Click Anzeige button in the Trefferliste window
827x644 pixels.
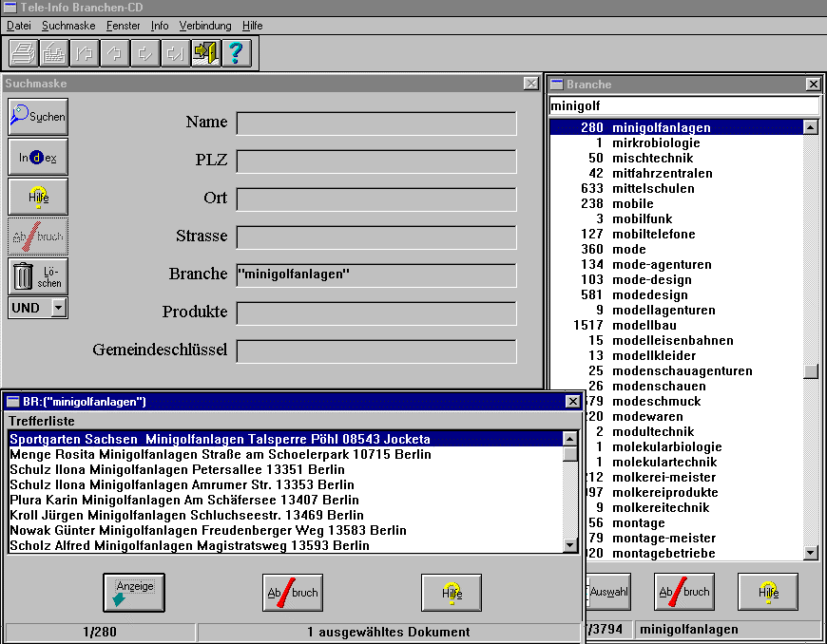pos(134,593)
